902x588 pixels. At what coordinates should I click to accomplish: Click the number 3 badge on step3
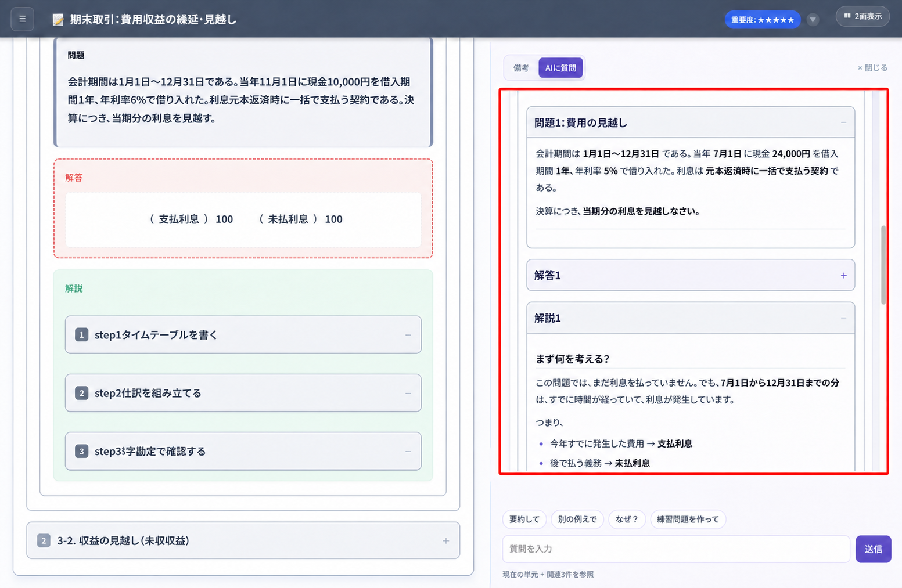81,451
